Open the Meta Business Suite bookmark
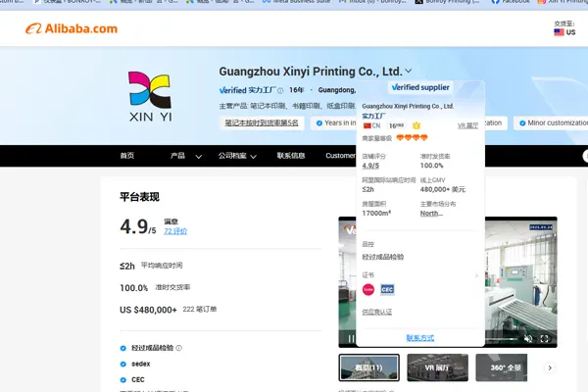 point(296,2)
